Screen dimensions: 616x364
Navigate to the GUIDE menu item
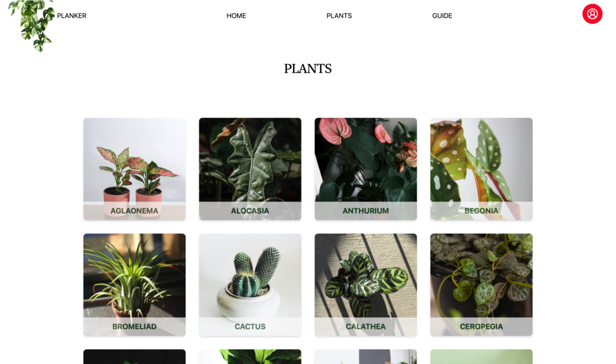(x=442, y=16)
